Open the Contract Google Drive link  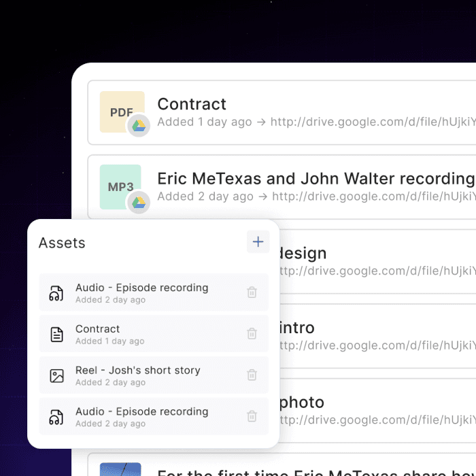[373, 122]
